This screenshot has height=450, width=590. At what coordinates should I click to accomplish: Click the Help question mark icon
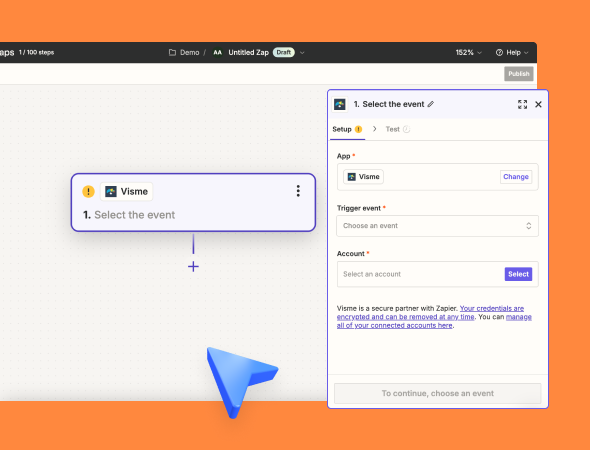[x=499, y=53]
